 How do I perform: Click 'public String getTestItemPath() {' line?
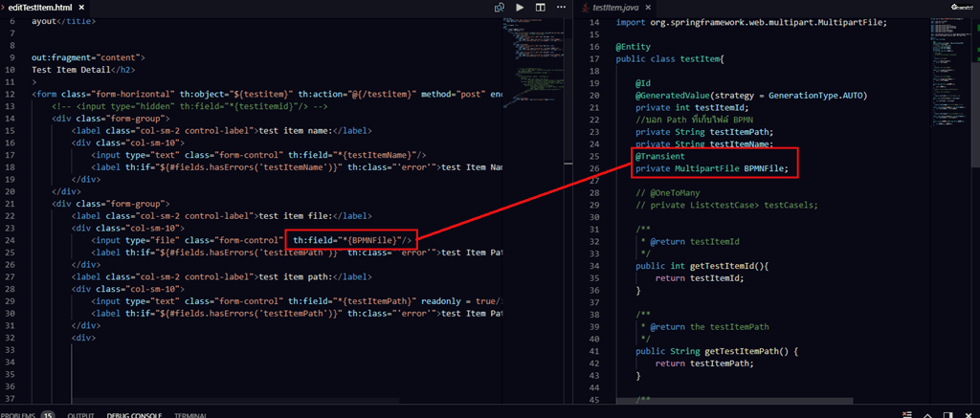[x=718, y=351]
